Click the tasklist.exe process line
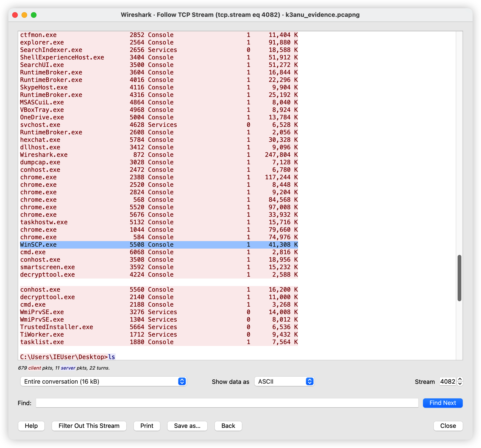The width and height of the screenshot is (481, 448). point(159,342)
